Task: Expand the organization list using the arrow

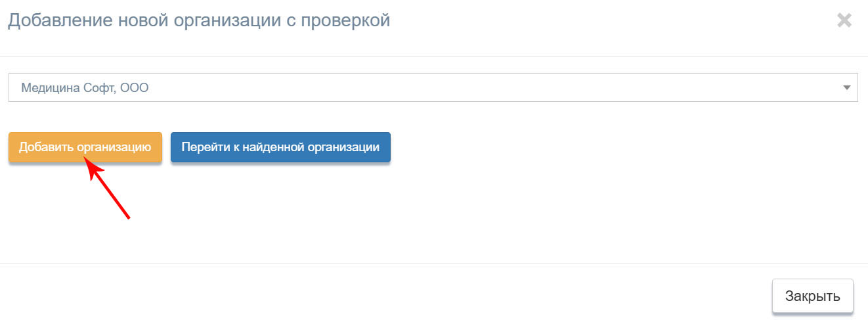Action: coord(846,87)
